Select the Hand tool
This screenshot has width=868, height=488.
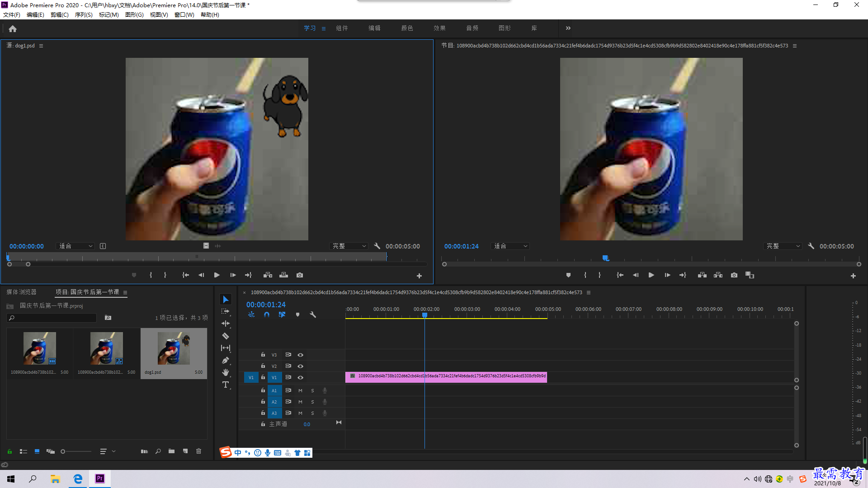[226, 372]
